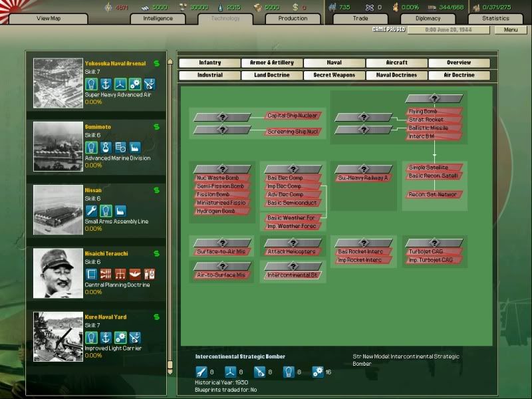Click the gear specialty icon for Kure Naval Yard
532x399 pixels.
pyautogui.click(x=120, y=337)
